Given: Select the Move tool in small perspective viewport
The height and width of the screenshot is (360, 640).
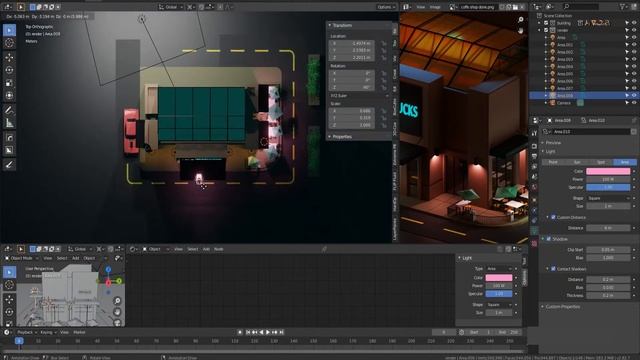Looking at the screenshot, I should (x=9, y=299).
